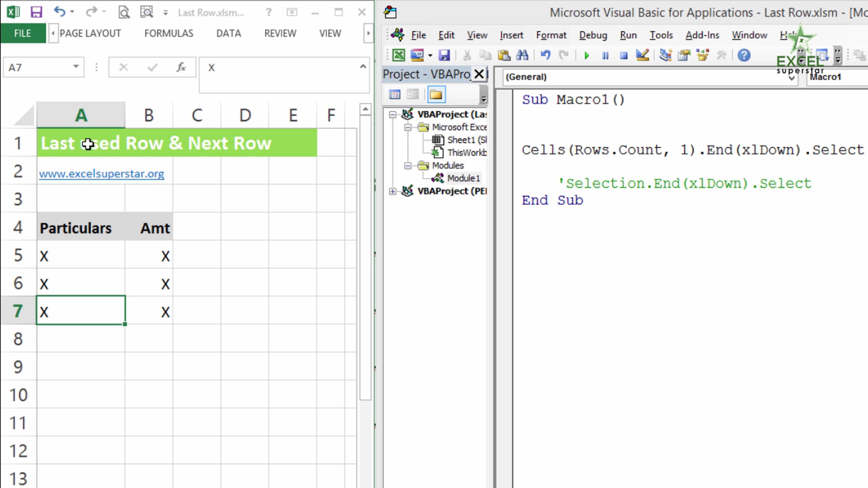Collapse the Modules folder node
Screen dimensions: 868x488
pos(408,166)
